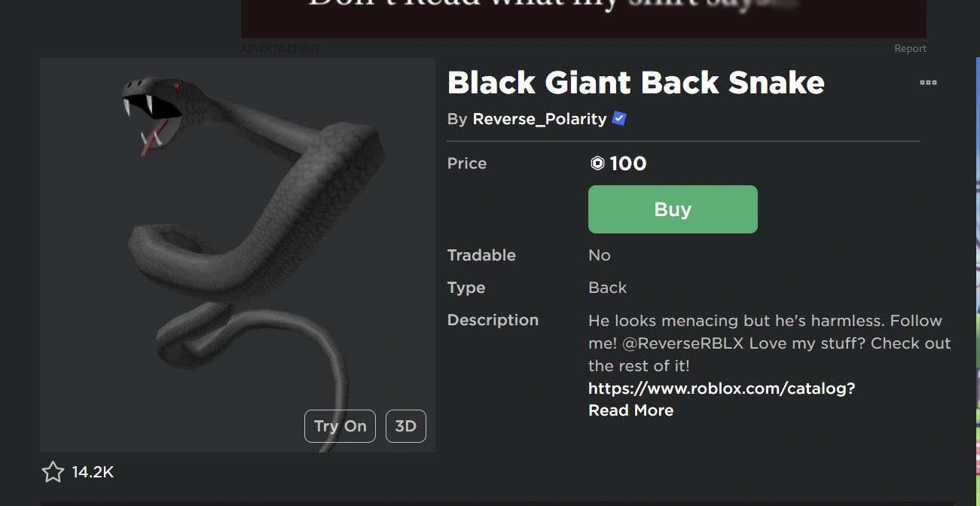Report the item listing

pos(910,47)
